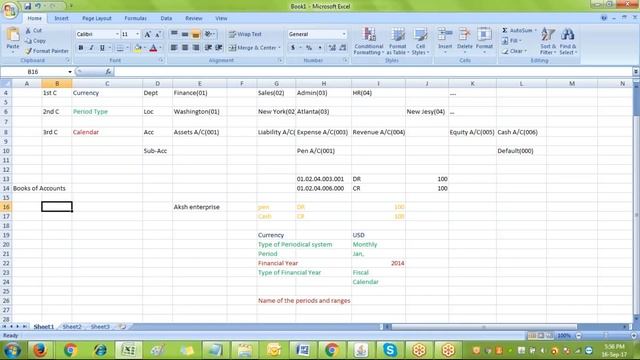Open Conditional Formatting menu
This screenshot has height=360, width=640.
point(369,41)
